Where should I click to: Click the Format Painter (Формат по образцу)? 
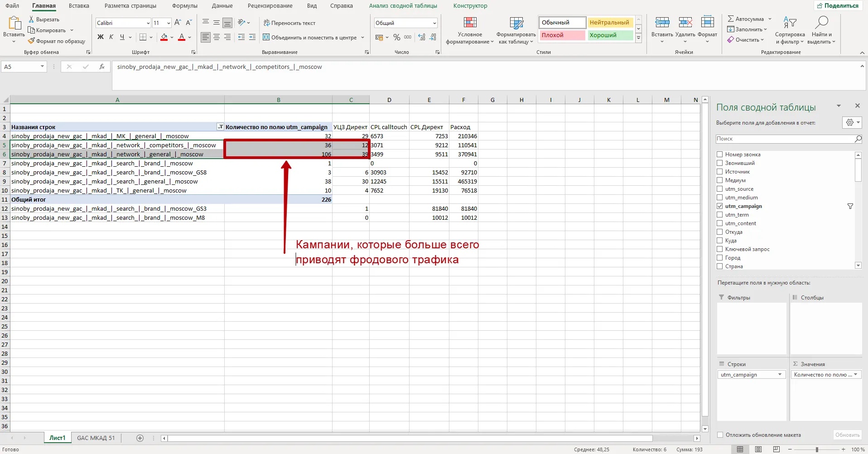tap(57, 41)
